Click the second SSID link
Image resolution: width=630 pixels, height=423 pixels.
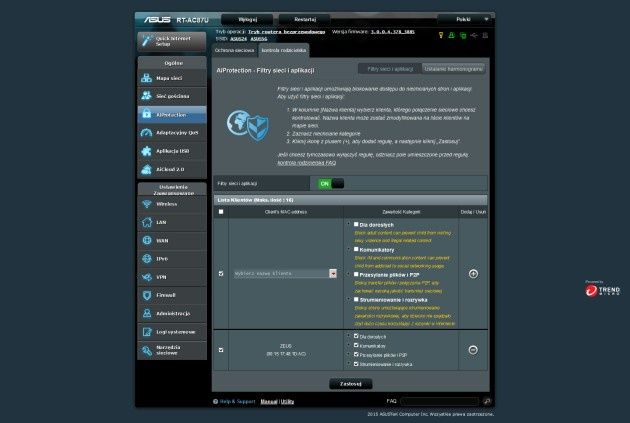259,39
